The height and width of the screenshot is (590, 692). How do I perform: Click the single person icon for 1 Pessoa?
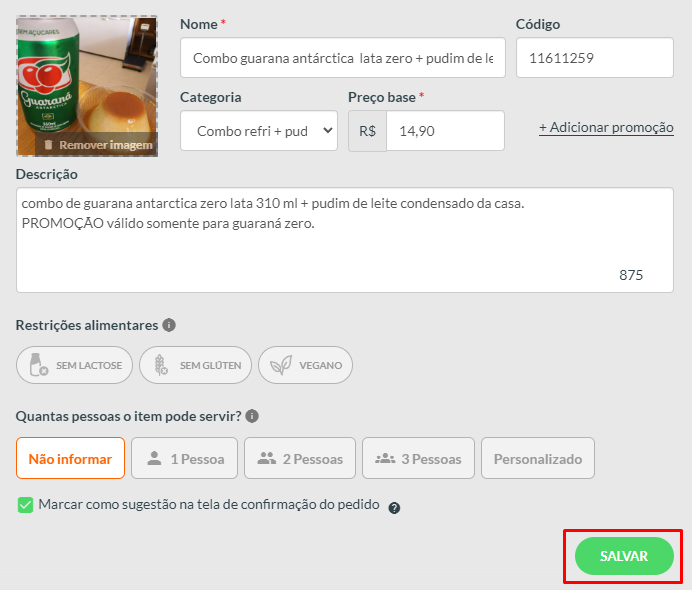(x=154, y=458)
